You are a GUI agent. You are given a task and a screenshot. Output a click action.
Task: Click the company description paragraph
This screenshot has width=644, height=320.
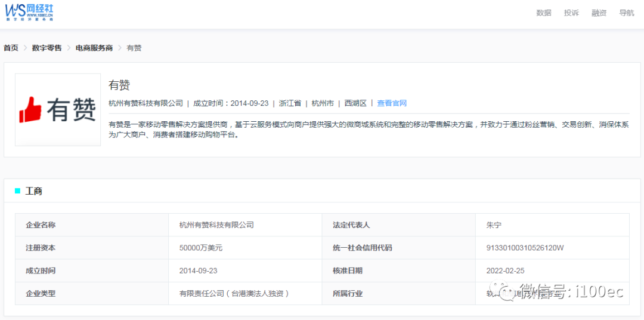click(x=369, y=130)
